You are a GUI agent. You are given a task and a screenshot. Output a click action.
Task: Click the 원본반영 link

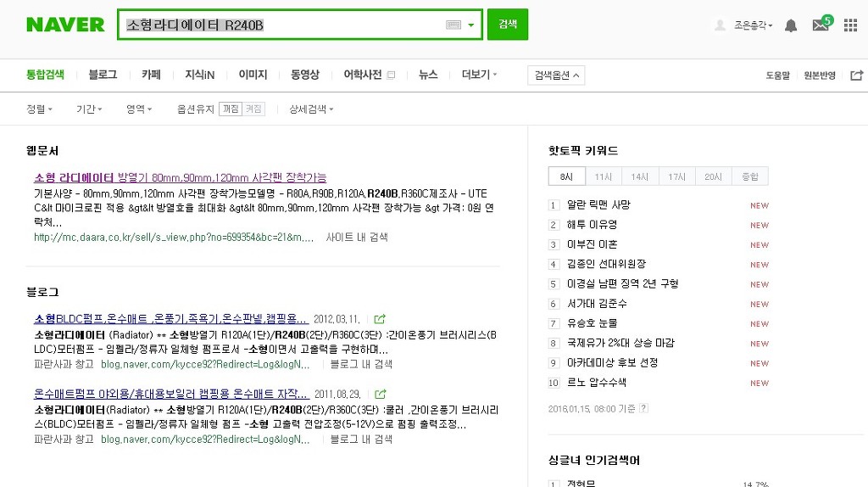(820, 76)
